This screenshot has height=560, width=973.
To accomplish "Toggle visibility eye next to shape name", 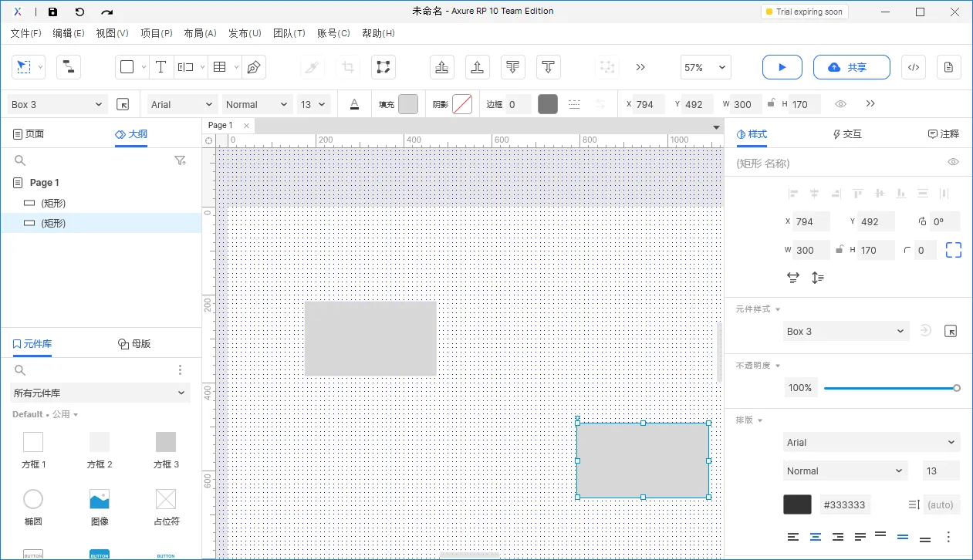I will pyautogui.click(x=954, y=162).
